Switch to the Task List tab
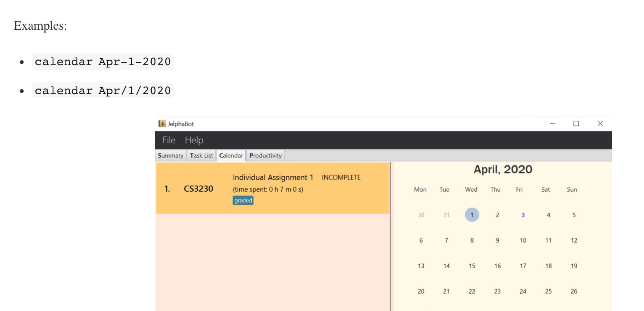Screen dimensions: 644x311 pos(201,155)
